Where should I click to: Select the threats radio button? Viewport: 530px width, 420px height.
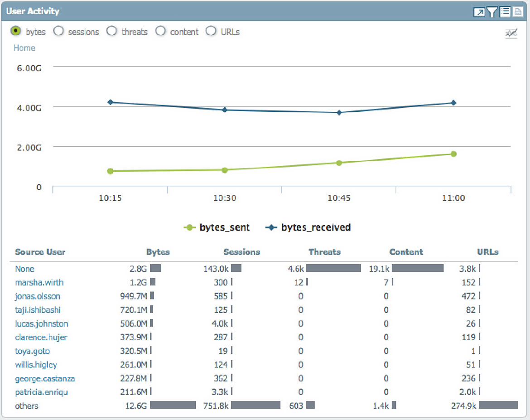tap(112, 31)
